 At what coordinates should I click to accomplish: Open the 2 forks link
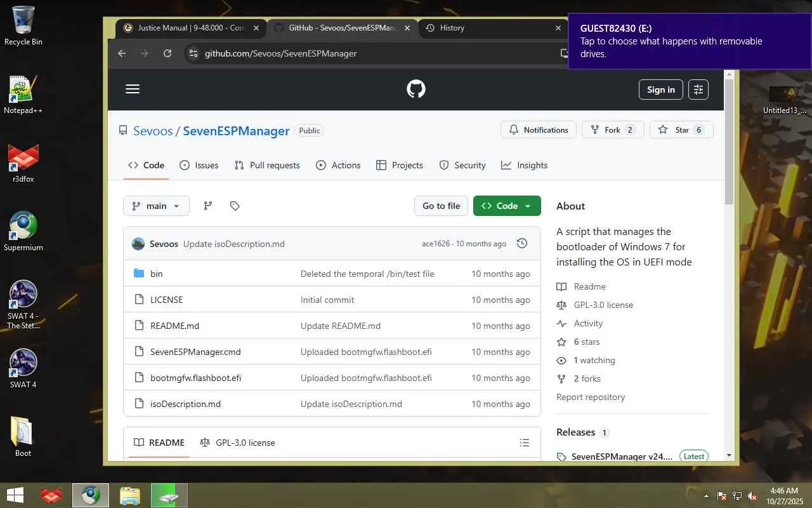tap(579, 378)
